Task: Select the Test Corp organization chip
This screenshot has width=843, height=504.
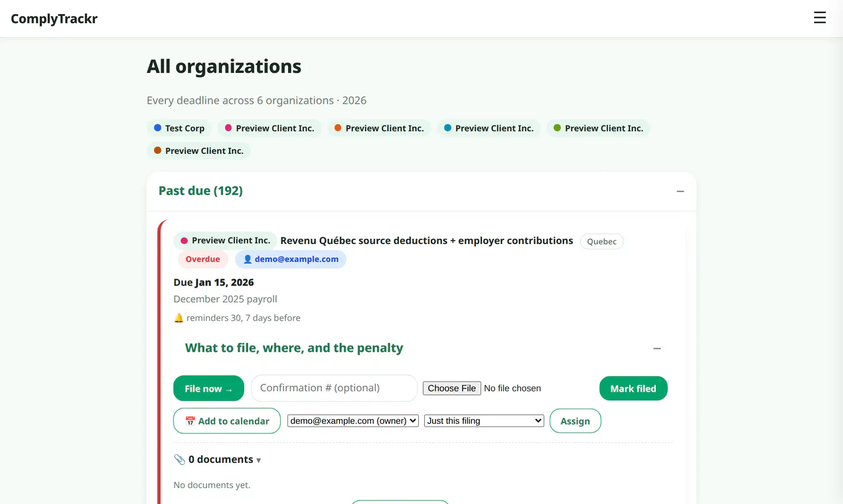Action: (179, 128)
